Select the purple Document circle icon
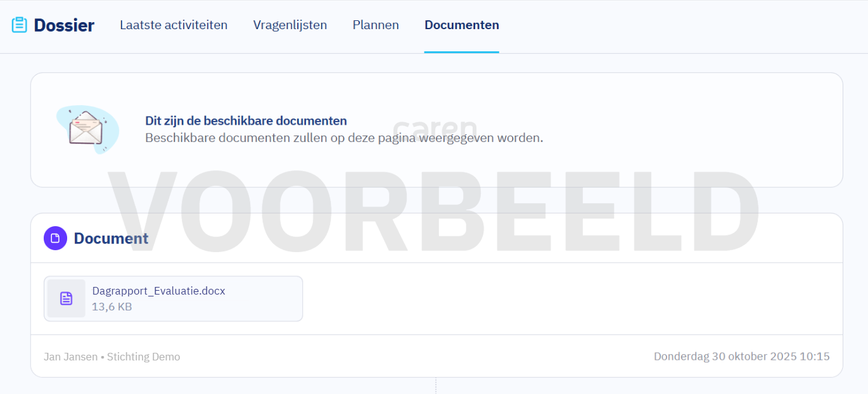 click(55, 238)
